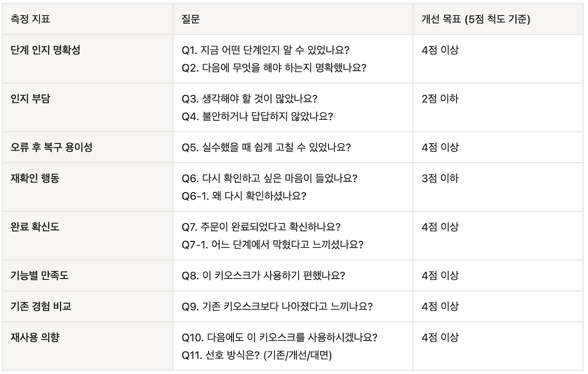Click question Q9 comparing existing kiosk
The width and height of the screenshot is (588, 374).
277,306
